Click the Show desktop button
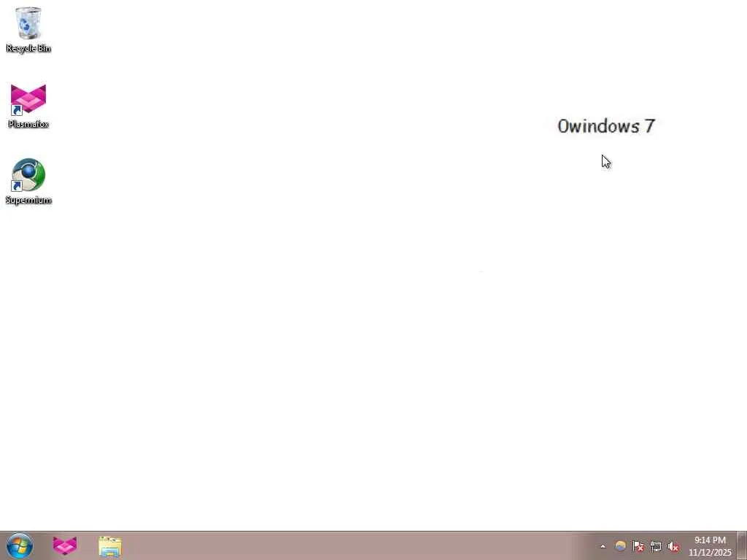 coord(742,545)
